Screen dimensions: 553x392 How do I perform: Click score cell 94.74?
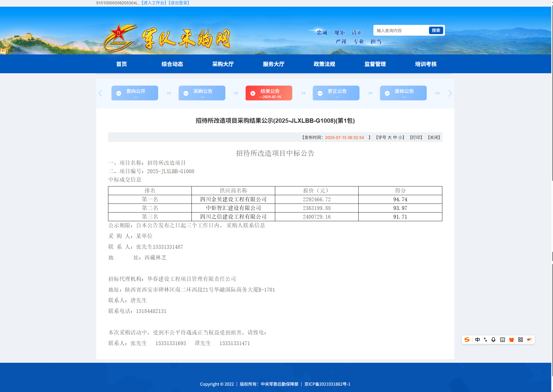[400, 199]
